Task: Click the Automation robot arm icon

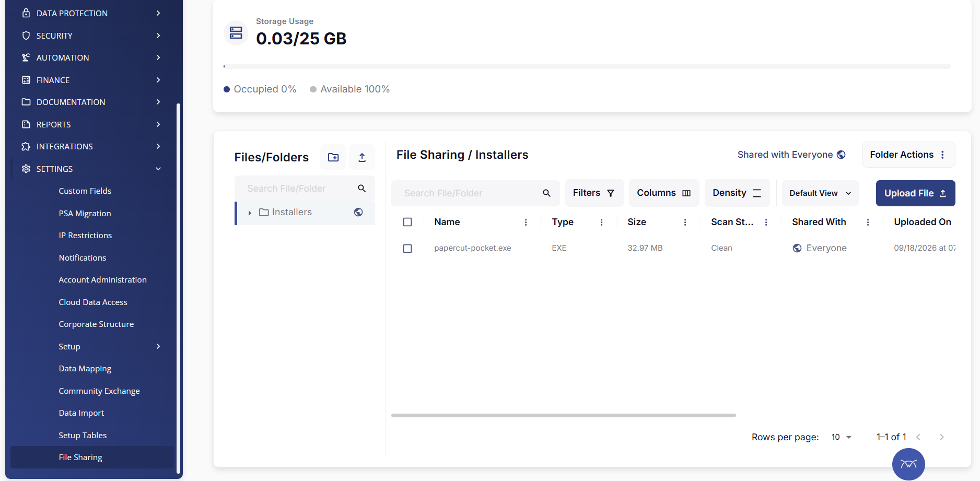Action: pos(26,57)
